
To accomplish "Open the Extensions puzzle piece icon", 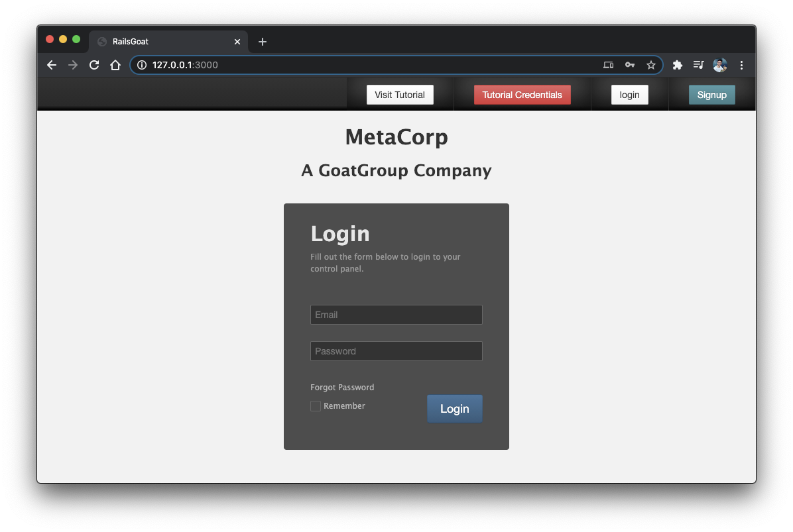I will point(677,65).
